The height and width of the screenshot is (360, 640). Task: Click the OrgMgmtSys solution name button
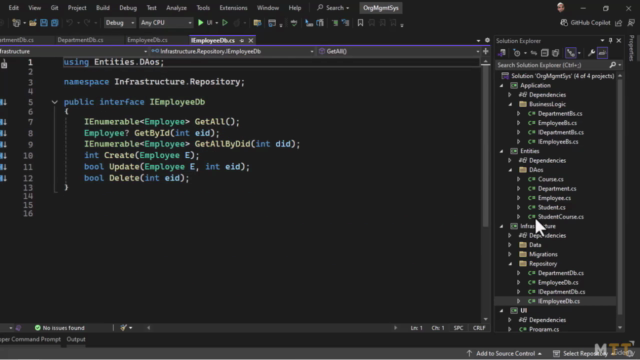[381, 8]
